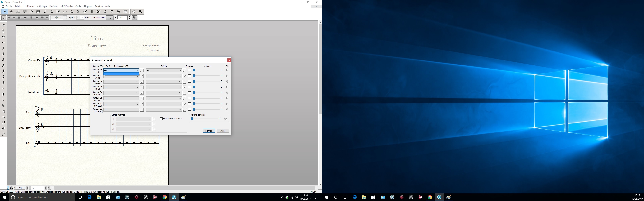Click the Volume général slider handle

[192, 119]
